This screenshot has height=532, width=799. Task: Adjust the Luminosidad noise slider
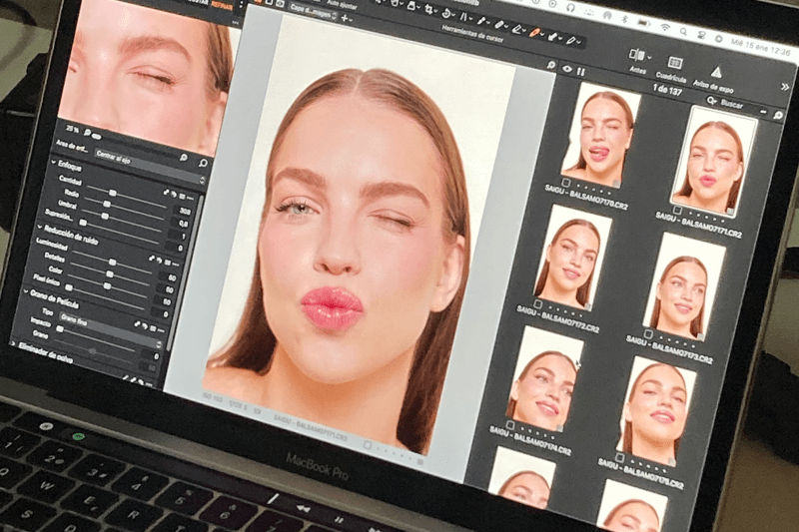click(113, 261)
